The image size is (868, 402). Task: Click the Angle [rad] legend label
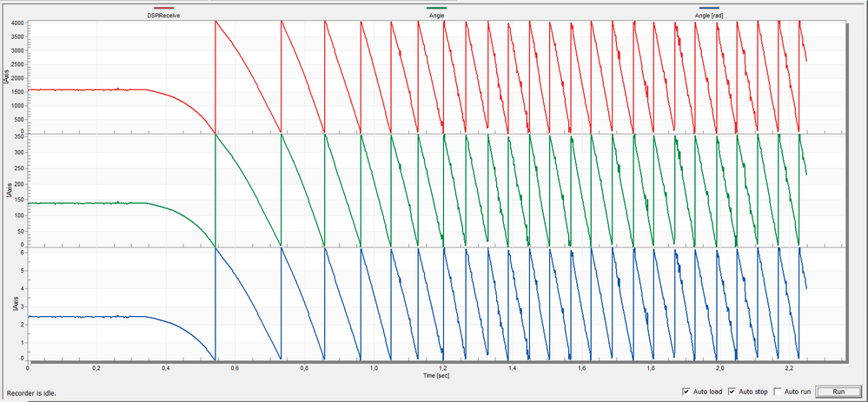coord(709,16)
